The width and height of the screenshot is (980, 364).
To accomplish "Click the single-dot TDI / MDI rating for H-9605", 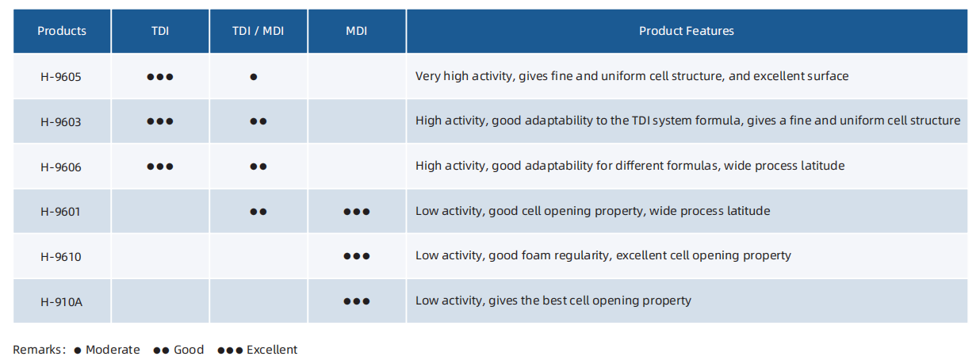I will coord(254,77).
